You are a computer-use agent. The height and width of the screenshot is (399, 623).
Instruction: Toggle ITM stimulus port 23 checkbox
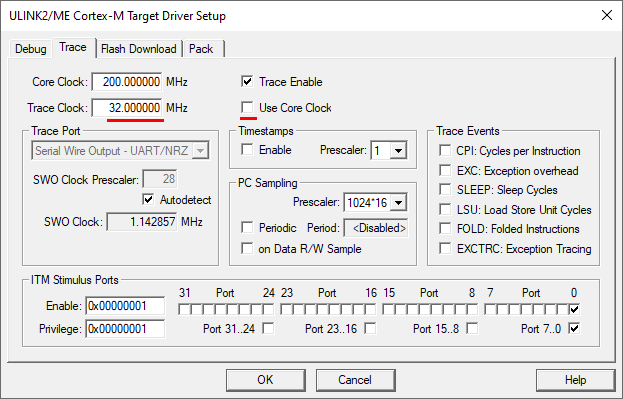click(286, 309)
